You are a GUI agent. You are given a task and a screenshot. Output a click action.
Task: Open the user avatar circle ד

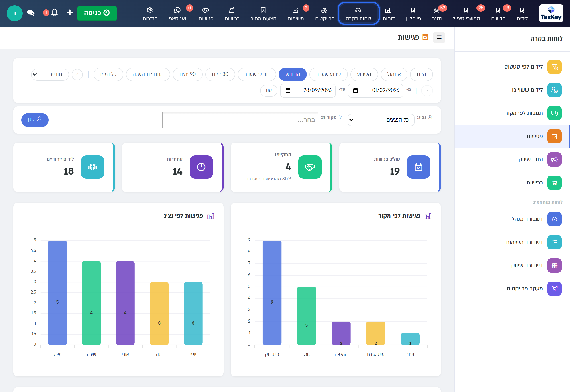pyautogui.click(x=15, y=13)
